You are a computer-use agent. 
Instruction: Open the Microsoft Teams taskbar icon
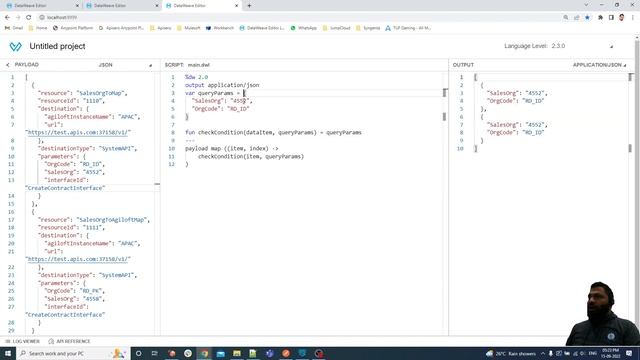(x=269, y=353)
